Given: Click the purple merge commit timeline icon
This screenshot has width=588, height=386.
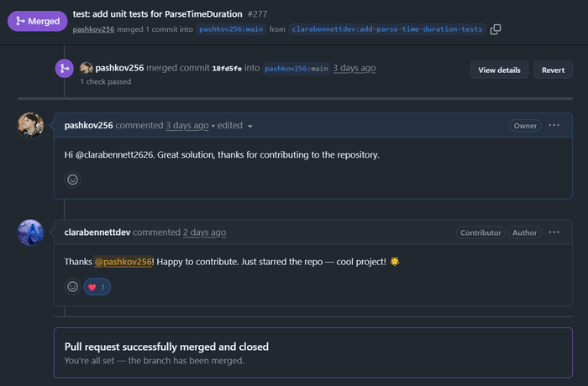Looking at the screenshot, I should point(63,70).
